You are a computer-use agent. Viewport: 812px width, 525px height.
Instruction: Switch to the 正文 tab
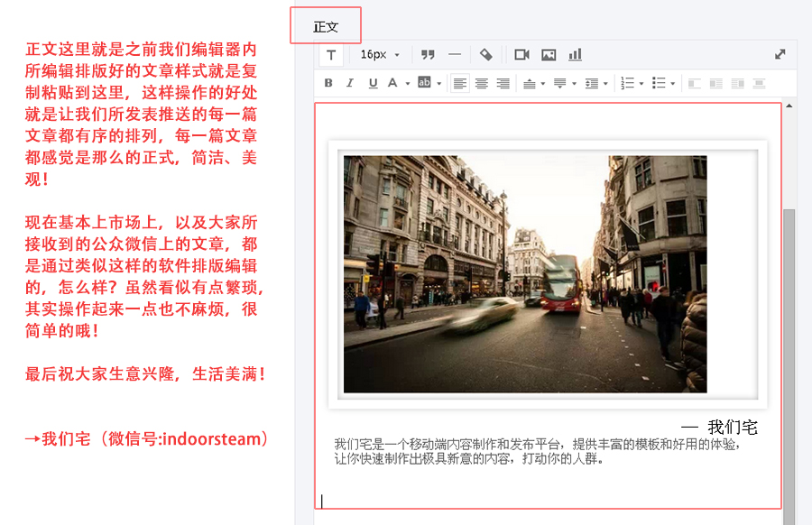click(326, 26)
